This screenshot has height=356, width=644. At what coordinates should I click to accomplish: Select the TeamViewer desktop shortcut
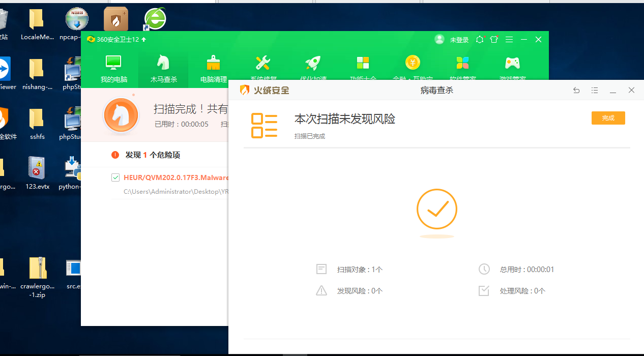click(7, 74)
